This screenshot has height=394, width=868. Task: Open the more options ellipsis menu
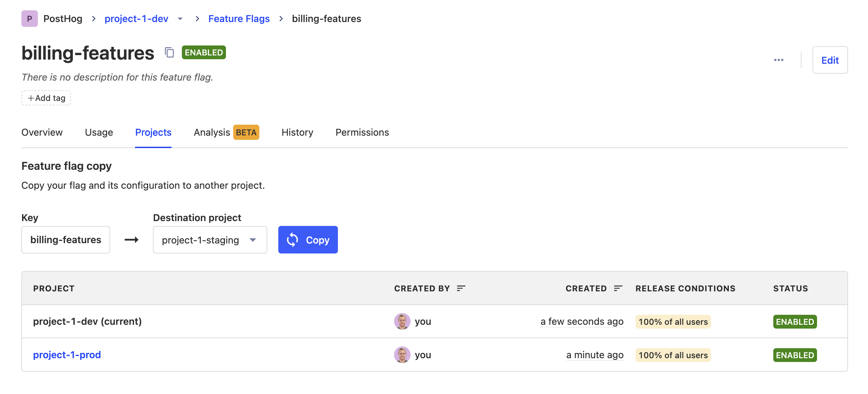pos(779,60)
